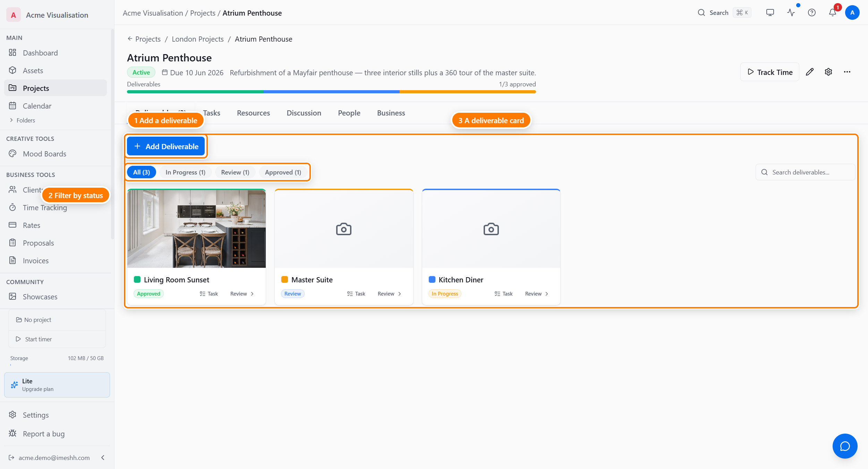Open Review on Living Room Sunset card

(242, 294)
